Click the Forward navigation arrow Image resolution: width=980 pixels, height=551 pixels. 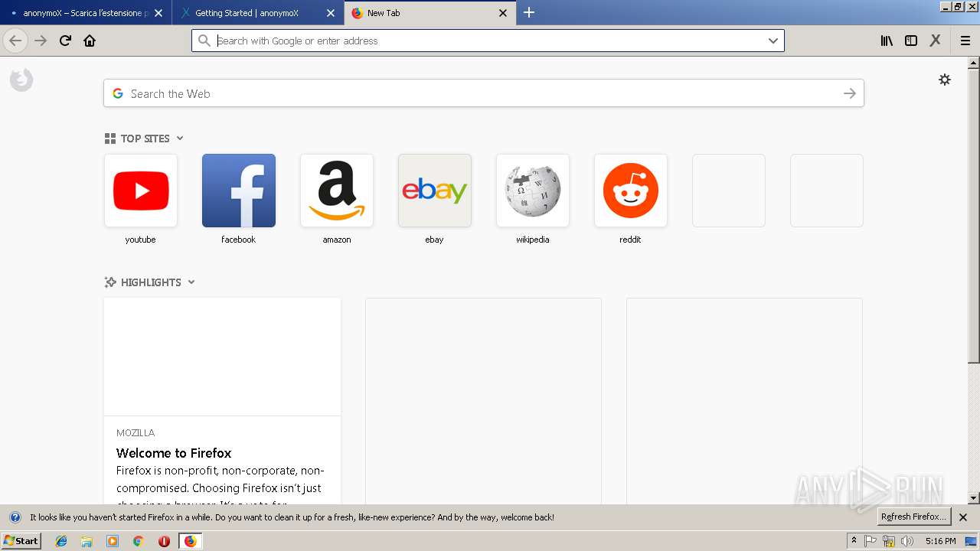tap(41, 41)
